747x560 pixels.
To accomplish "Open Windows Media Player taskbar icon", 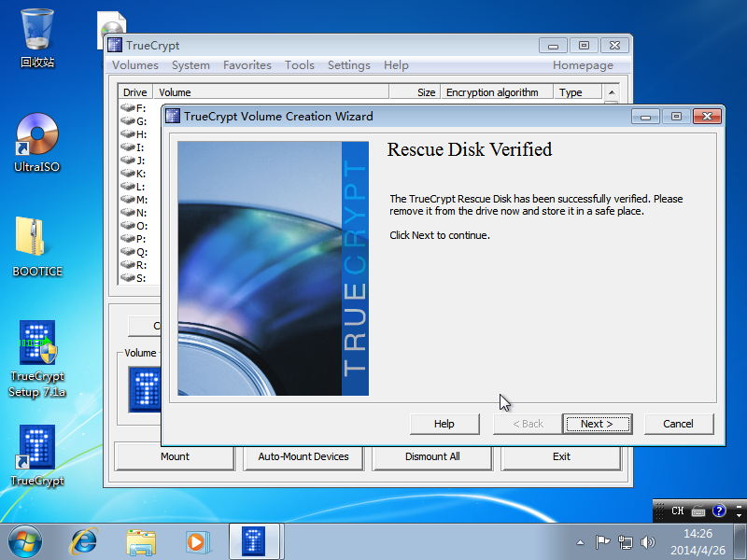I will pyautogui.click(x=197, y=542).
